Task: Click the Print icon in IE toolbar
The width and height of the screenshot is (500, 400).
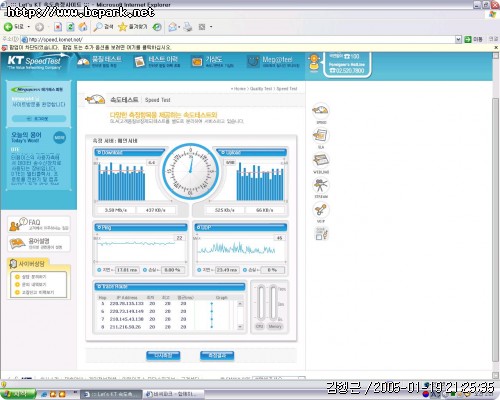Action: coord(188,27)
